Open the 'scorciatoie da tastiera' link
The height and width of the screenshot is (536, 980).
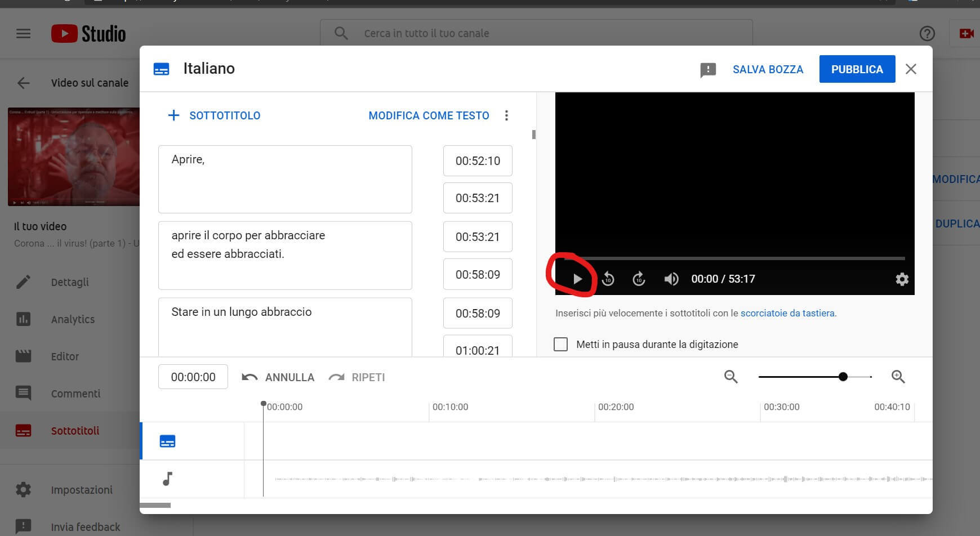pyautogui.click(x=787, y=313)
